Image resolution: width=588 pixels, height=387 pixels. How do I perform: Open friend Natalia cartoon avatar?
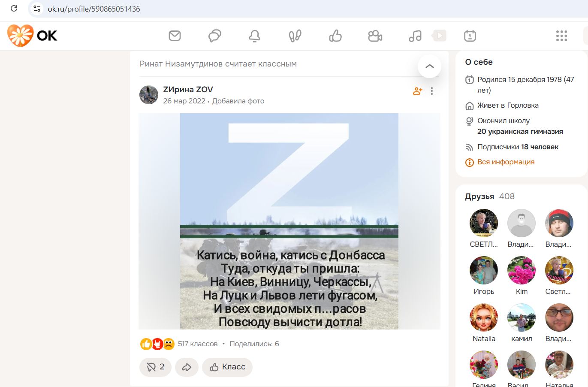pos(484,317)
